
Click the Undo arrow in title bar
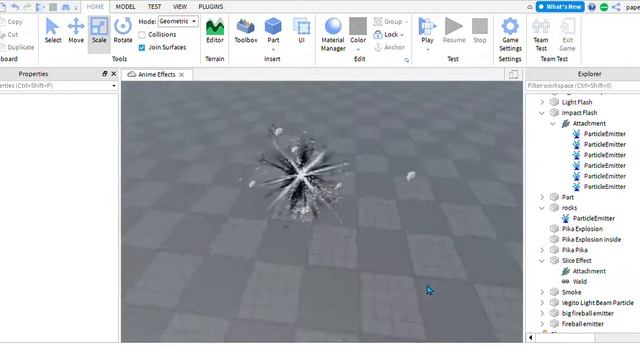pyautogui.click(x=15, y=7)
